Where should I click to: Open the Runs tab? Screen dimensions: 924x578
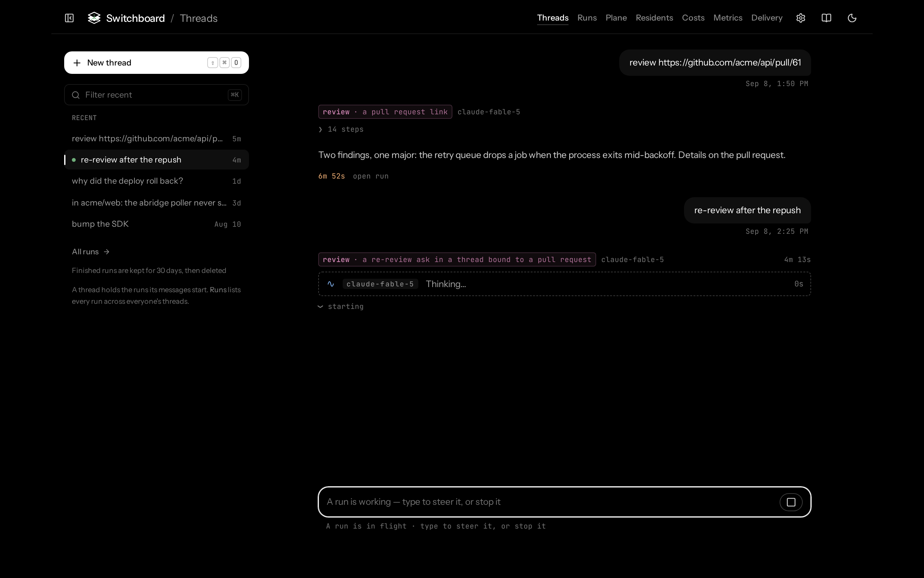pyautogui.click(x=587, y=18)
